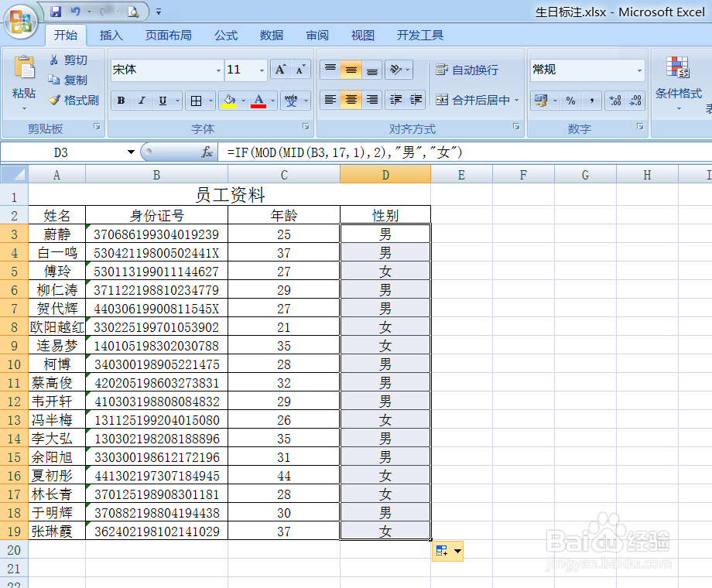The height and width of the screenshot is (588, 712).
Task: Open the font color palette arrow
Action: click(x=273, y=101)
